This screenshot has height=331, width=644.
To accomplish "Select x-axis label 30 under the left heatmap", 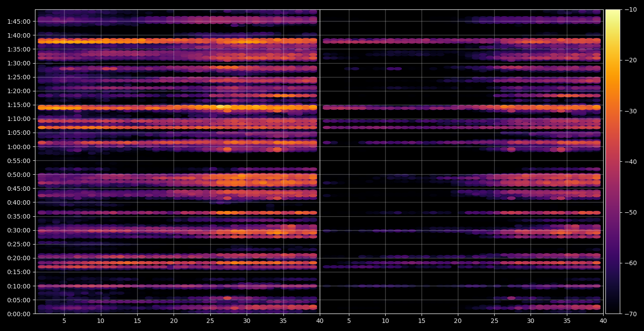I will (247, 321).
